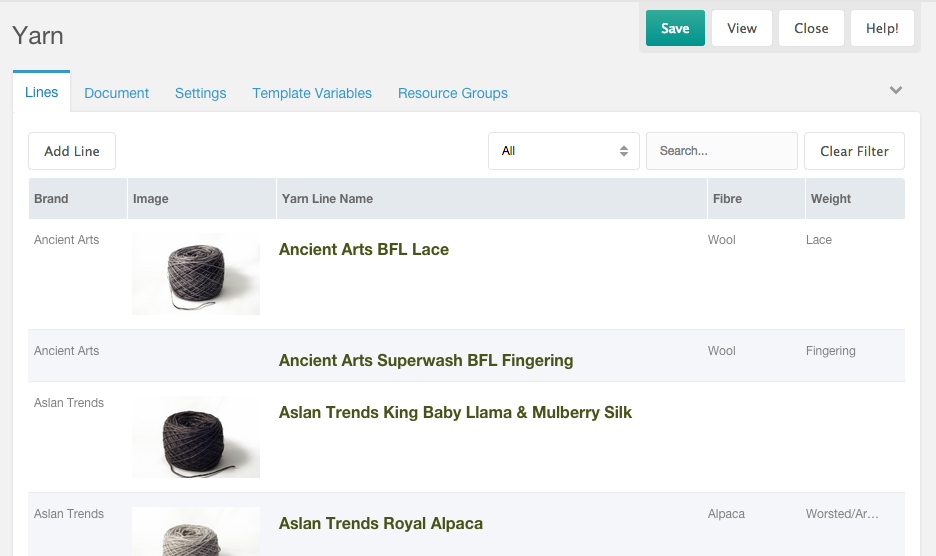Open Aslan Trends Royal Alpaca thumbnail
The width and height of the screenshot is (936, 556).
coord(196,531)
